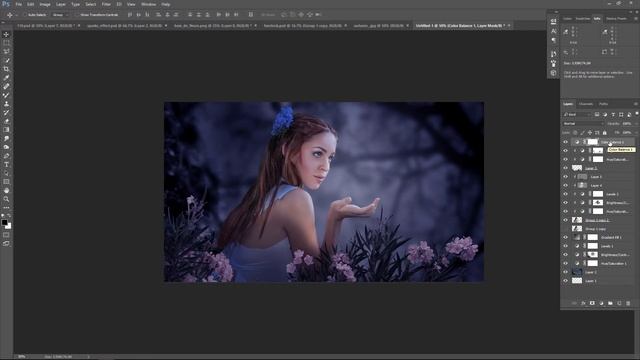
Task: Switch to the Paths tab
Action: point(604,104)
